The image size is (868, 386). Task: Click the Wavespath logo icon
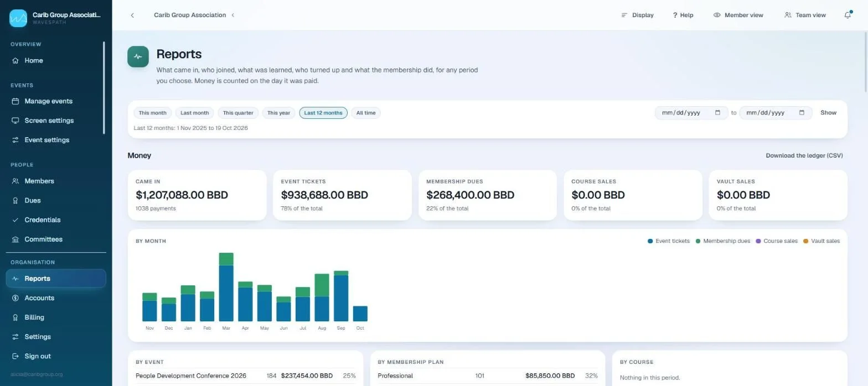18,18
